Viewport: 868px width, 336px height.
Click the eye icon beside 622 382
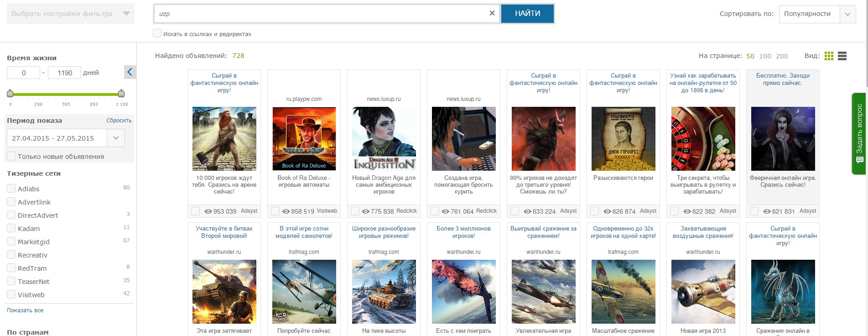coord(687,211)
